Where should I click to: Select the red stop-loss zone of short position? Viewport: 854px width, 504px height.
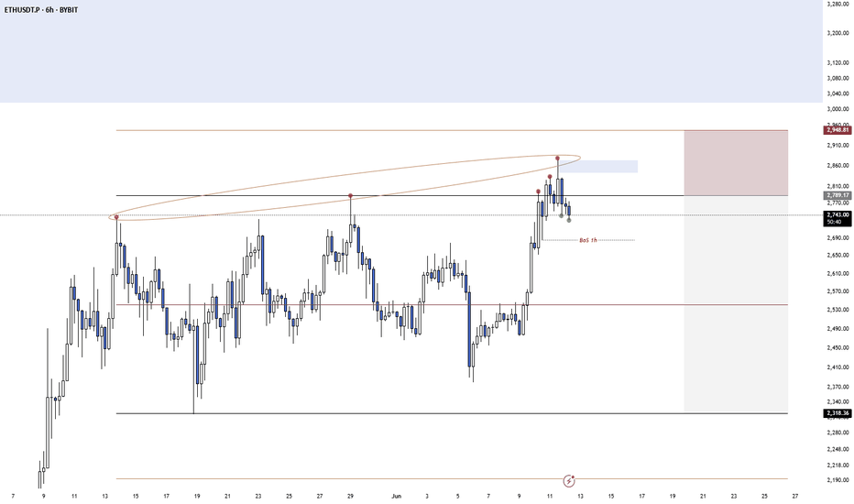click(x=736, y=163)
